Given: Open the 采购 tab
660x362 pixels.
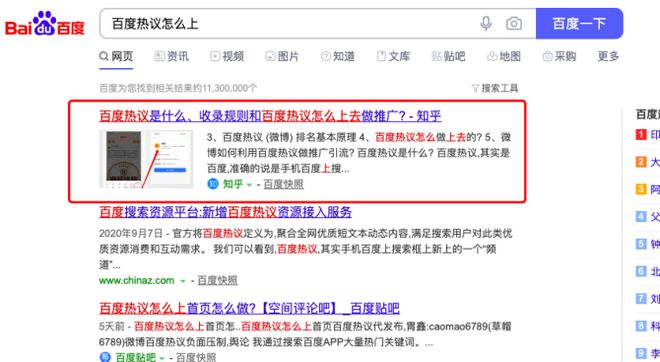Looking at the screenshot, I should click(559, 56).
